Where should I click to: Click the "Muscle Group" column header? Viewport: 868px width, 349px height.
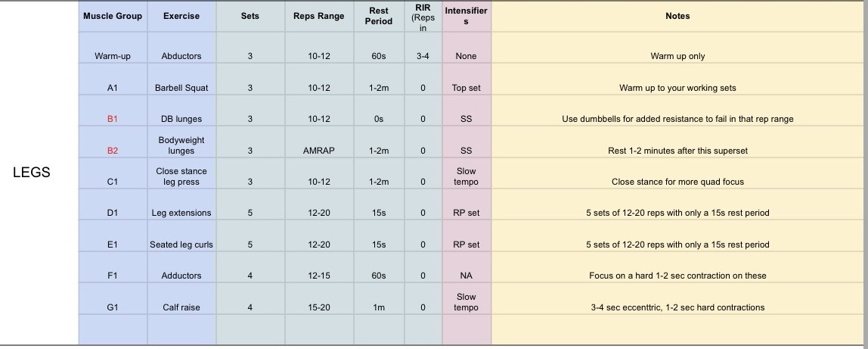click(113, 16)
